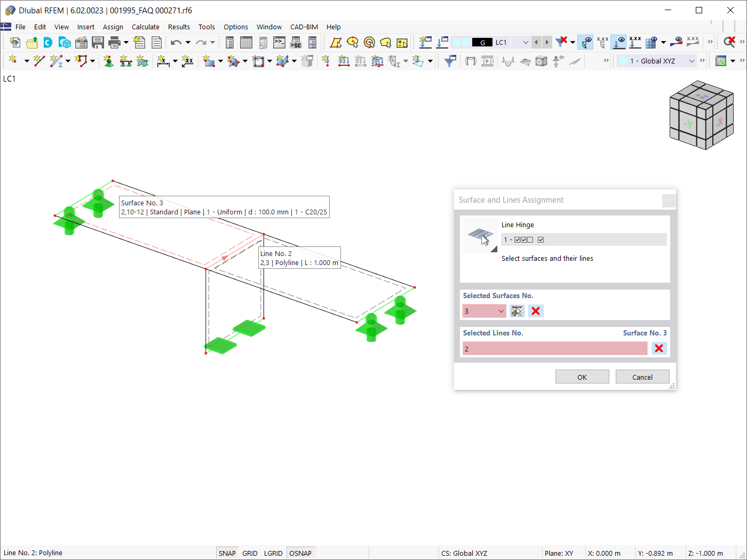Open the 1 - Global XYZ dropdown

tap(692, 61)
